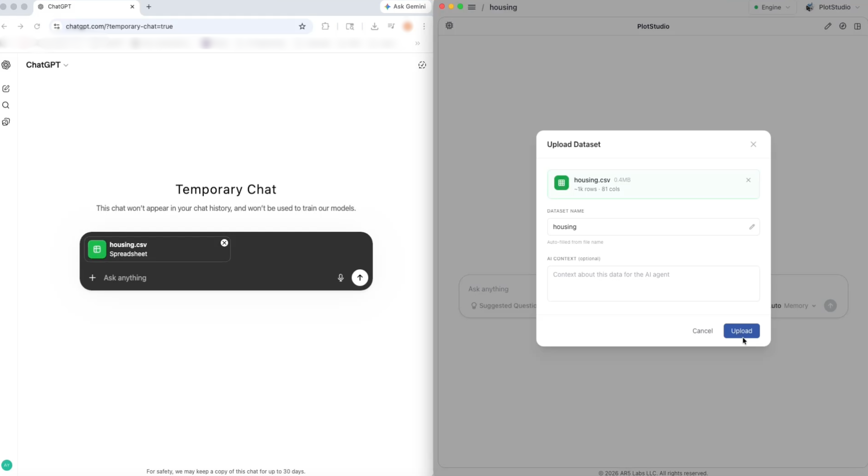Start a new chat in the ChatGPT sidebar

[6, 88]
